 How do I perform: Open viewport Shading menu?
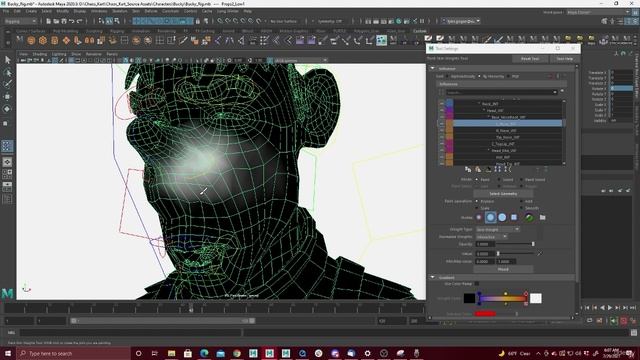(40, 54)
